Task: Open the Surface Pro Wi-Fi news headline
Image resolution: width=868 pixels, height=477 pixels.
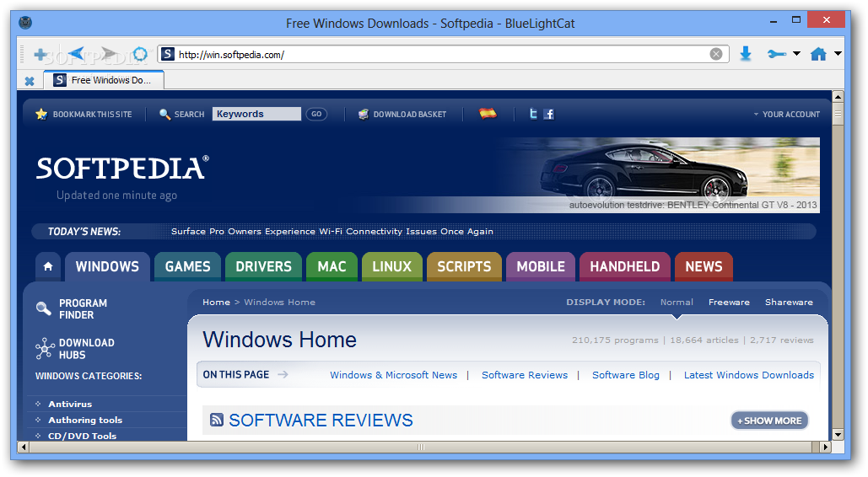Action: (332, 231)
